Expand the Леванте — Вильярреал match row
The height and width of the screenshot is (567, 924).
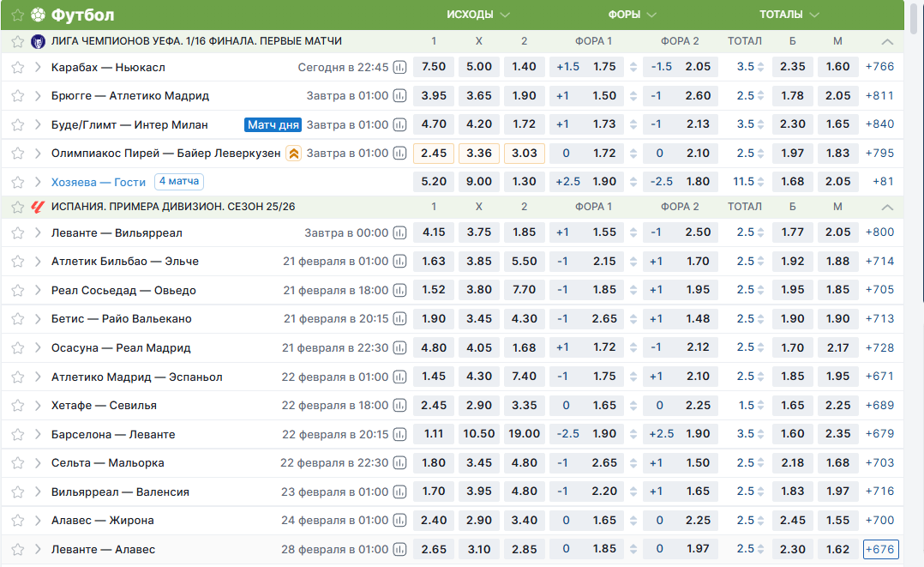[x=38, y=232]
